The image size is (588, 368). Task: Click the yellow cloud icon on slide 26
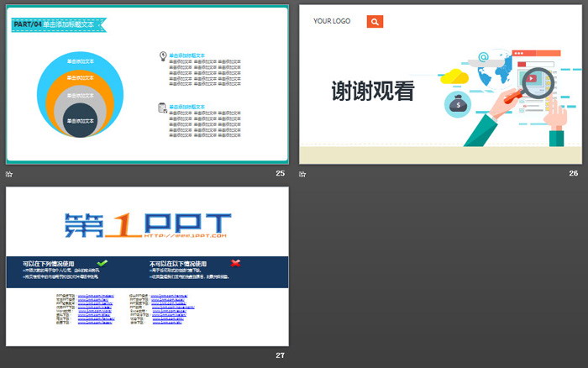point(454,76)
